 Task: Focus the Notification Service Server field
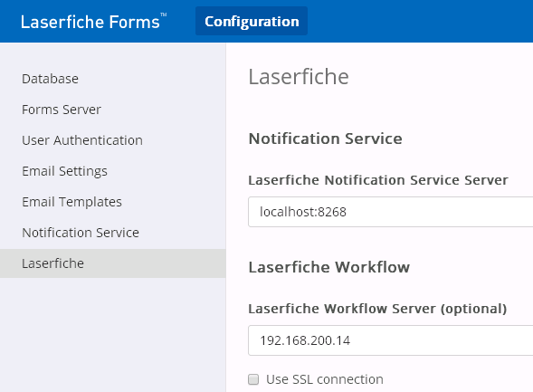pos(391,212)
